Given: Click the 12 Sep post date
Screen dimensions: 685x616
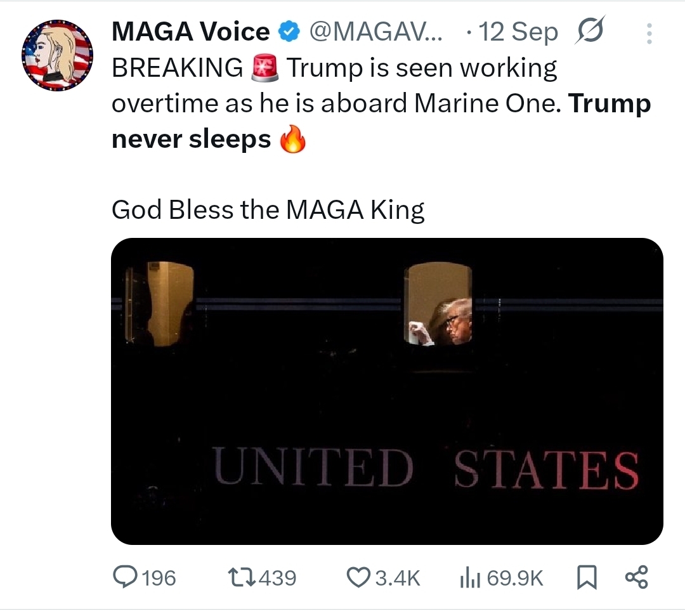Looking at the screenshot, I should [519, 31].
